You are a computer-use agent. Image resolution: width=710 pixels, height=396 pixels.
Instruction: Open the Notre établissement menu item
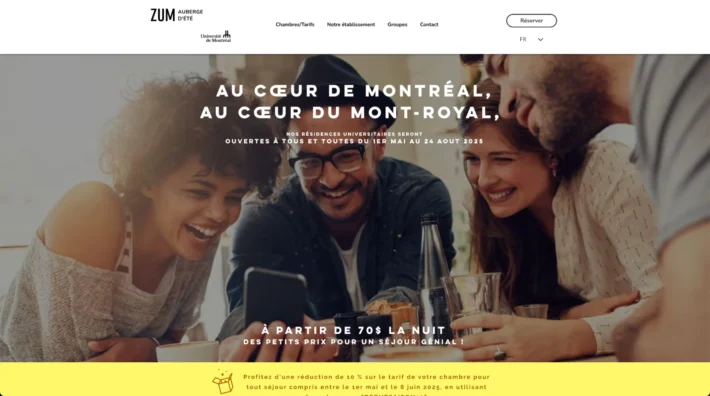point(351,24)
